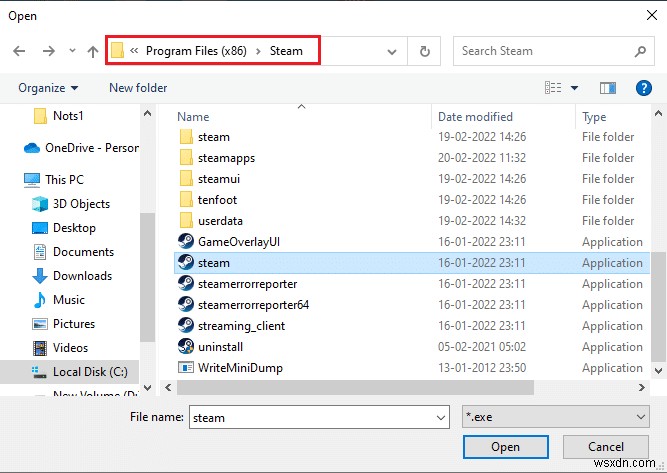Open recent locations dropdown arrow
This screenshot has height=473, width=667.
point(72,51)
